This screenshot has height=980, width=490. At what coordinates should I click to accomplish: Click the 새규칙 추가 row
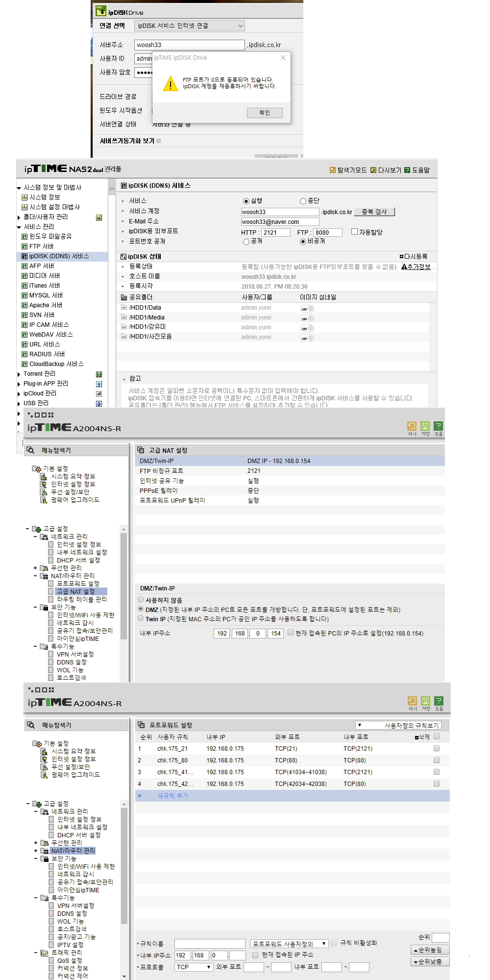click(293, 796)
